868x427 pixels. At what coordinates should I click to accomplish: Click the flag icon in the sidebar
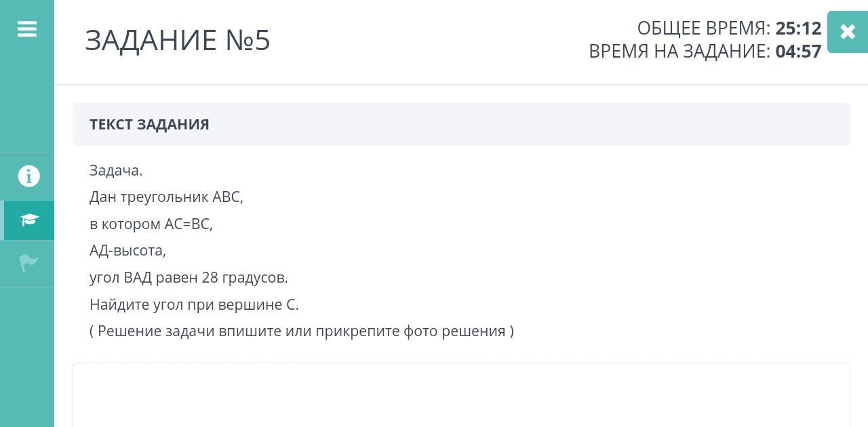click(28, 263)
